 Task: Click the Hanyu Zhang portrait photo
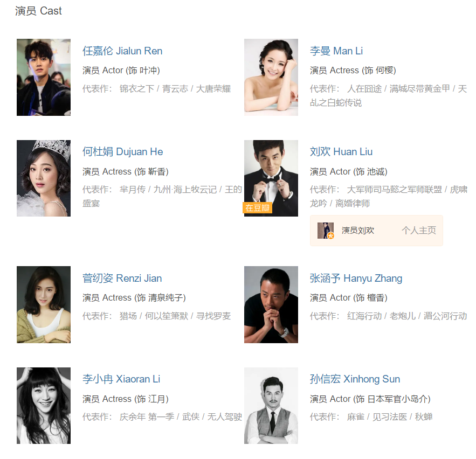(271, 304)
